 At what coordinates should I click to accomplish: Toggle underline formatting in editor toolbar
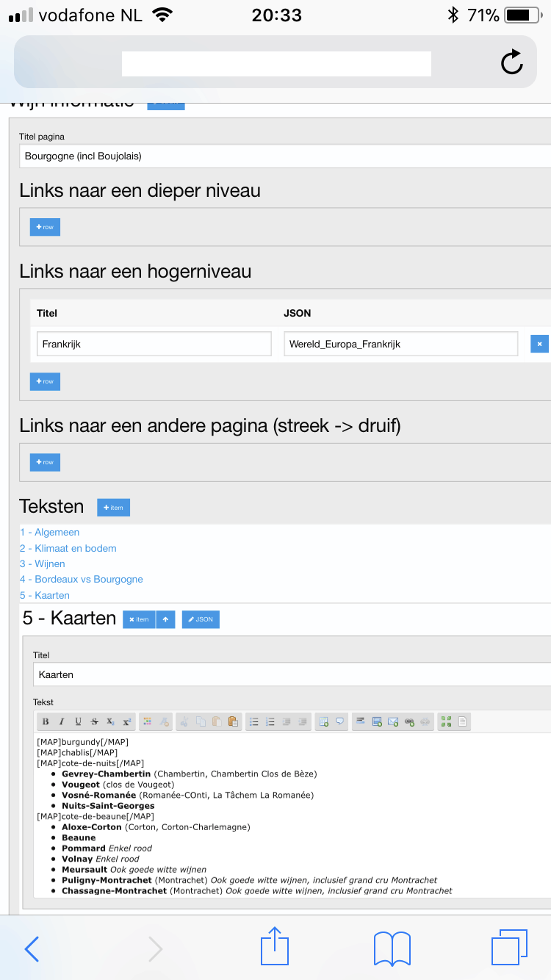(x=78, y=721)
